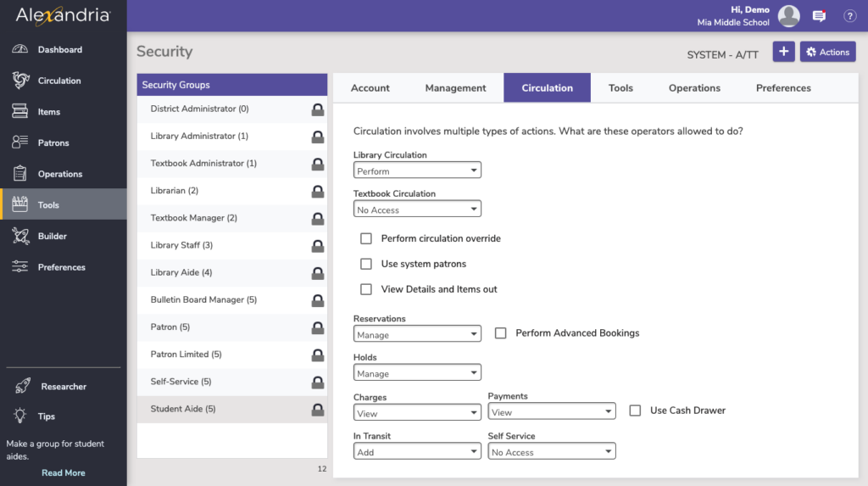This screenshot has height=486, width=868.
Task: Enable Perform circulation override checkbox
Action: tap(366, 238)
